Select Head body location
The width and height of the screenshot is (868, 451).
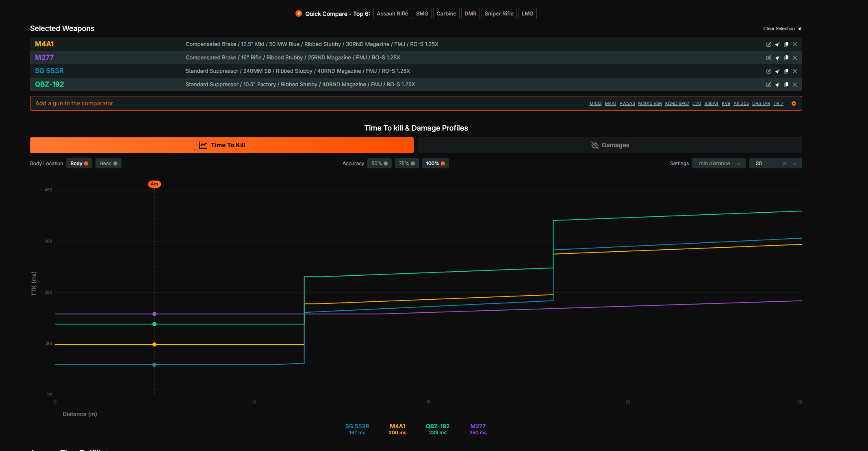click(108, 163)
